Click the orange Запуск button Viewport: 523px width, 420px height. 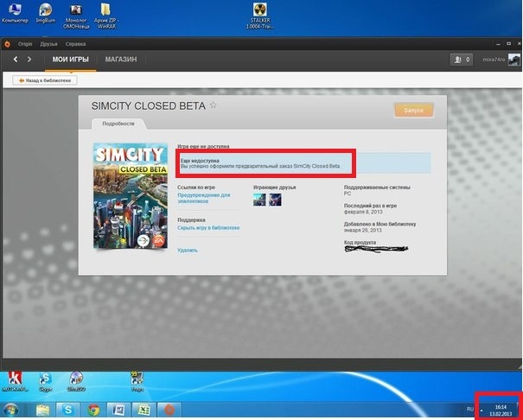tap(413, 110)
